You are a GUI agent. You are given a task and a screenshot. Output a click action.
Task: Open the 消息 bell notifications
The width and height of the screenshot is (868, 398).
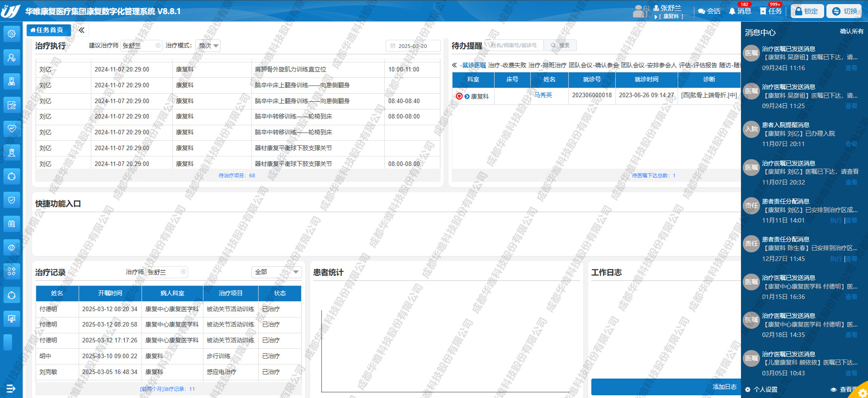(740, 11)
